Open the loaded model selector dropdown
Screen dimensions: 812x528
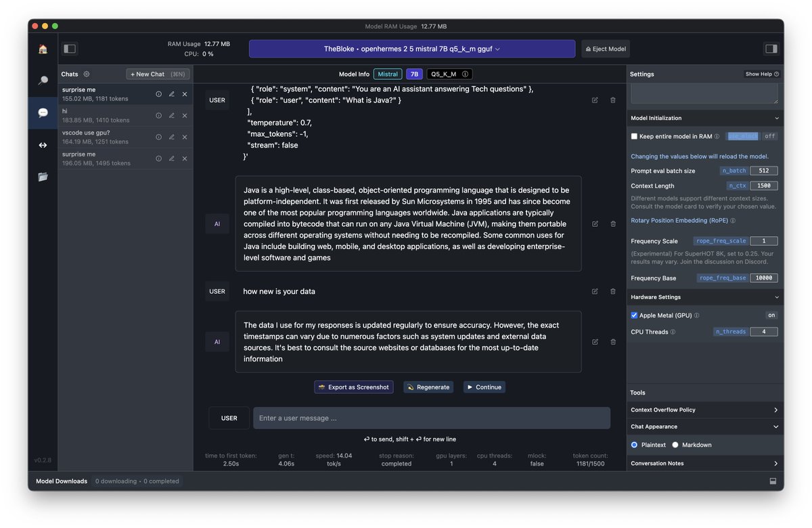coord(412,49)
